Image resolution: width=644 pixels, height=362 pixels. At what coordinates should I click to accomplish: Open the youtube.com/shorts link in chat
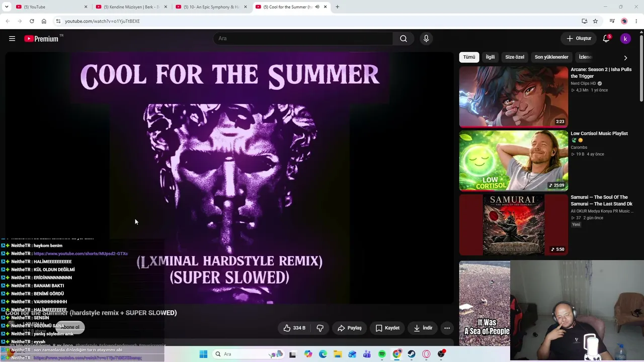80,254
